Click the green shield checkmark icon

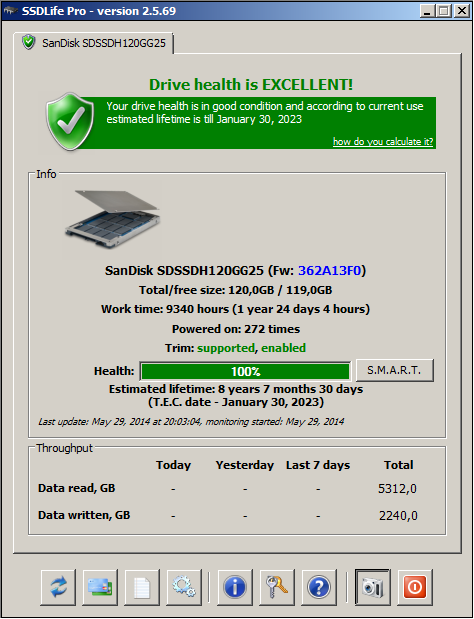point(70,122)
